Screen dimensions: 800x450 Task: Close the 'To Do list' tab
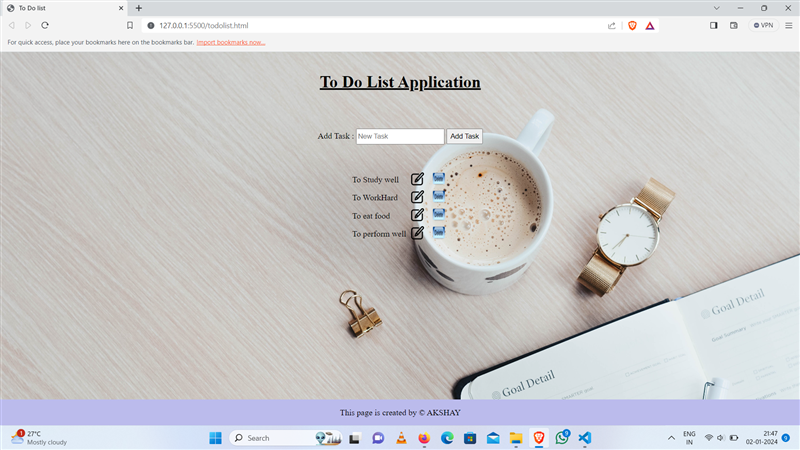pyautogui.click(x=121, y=8)
